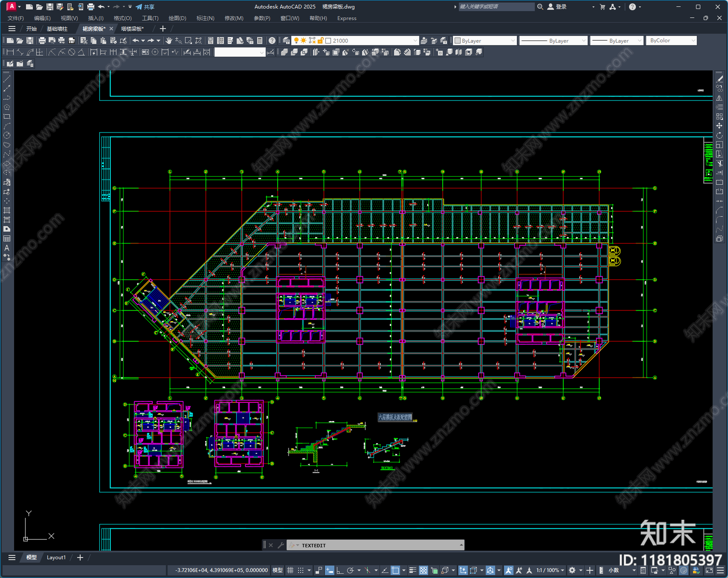728x578 pixels.
Task: Click the Plot printer icon in toolbar
Action: pyautogui.click(x=42, y=41)
